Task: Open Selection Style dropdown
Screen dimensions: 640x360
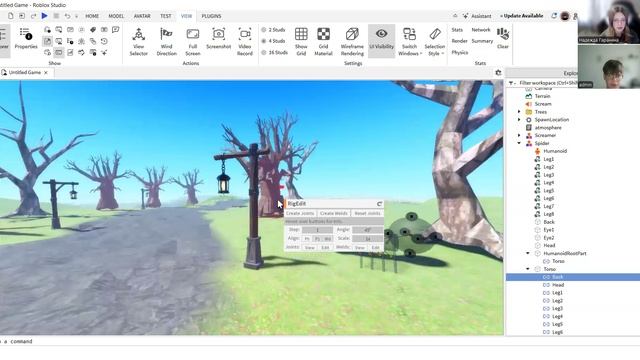Action: (435, 42)
